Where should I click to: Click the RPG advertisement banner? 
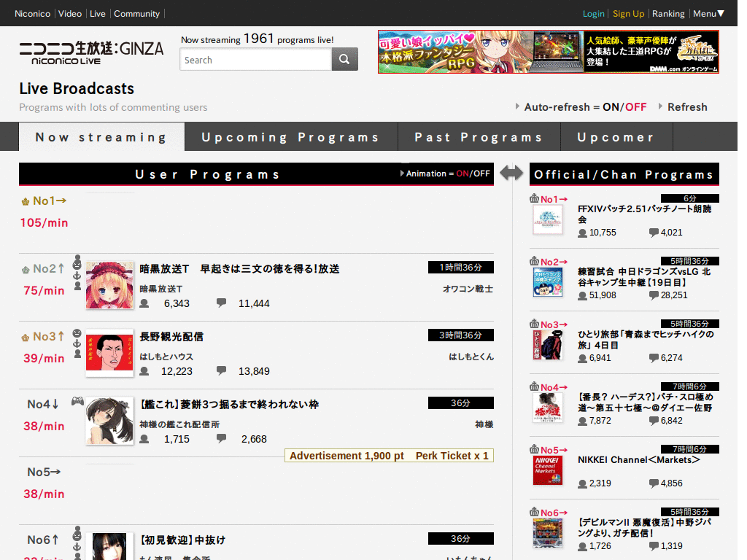point(549,52)
